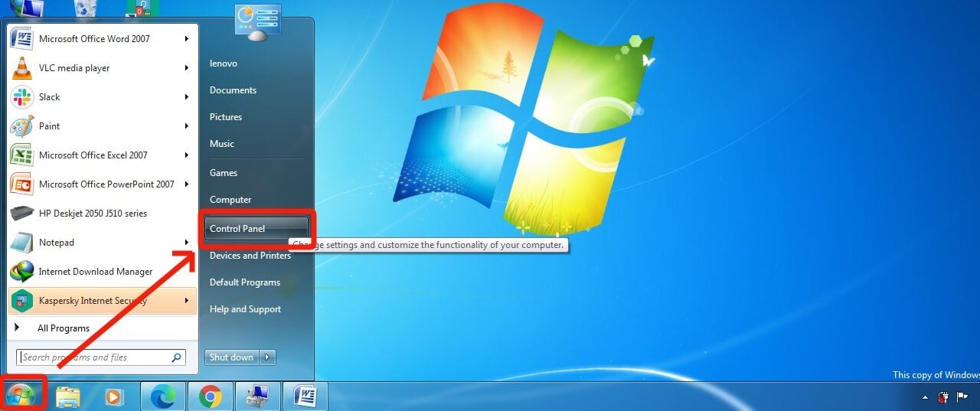Launch the PowerPoint 2007 icon

coord(22,184)
